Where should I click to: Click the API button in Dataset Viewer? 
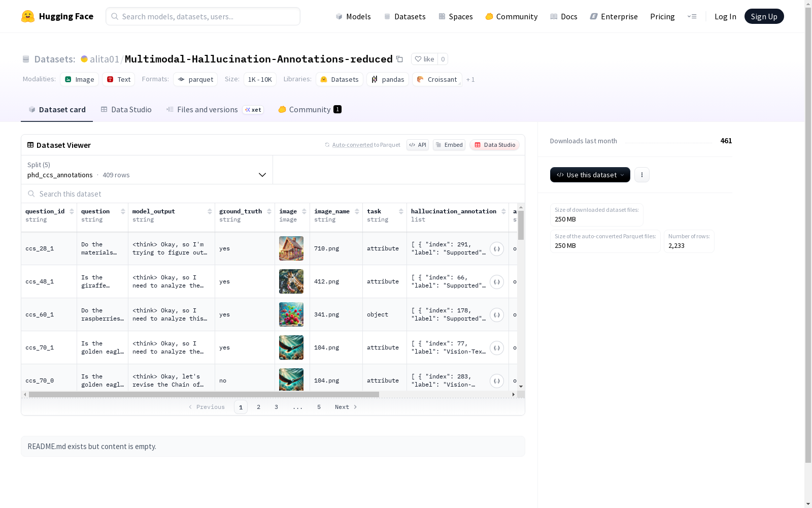pos(418,145)
